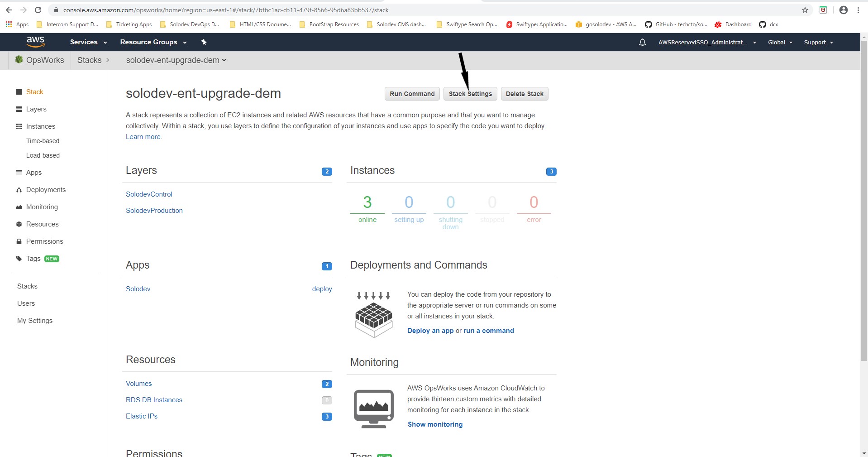Open the AWSReservedSSO account dropdown
Image resolution: width=868 pixels, height=457 pixels.
coord(707,42)
